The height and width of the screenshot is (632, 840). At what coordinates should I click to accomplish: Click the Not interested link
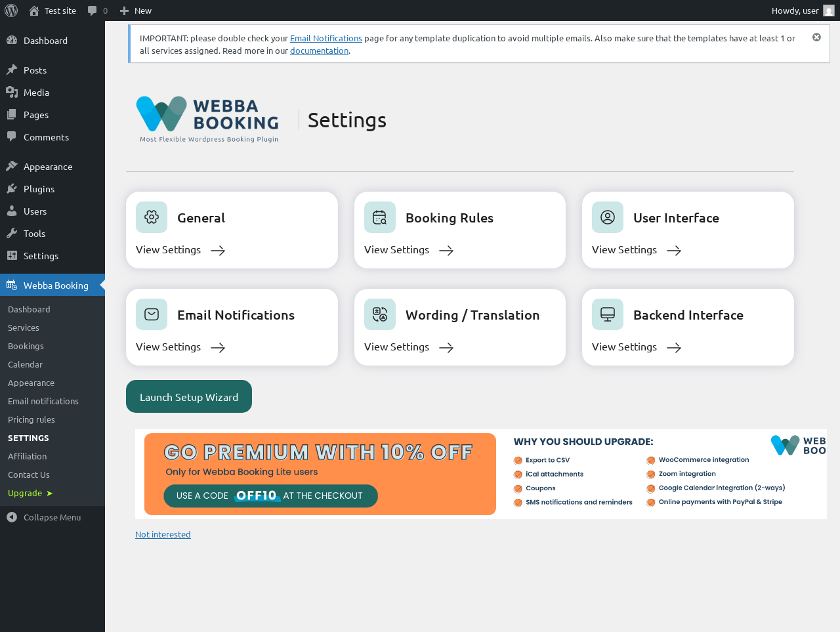pos(163,534)
